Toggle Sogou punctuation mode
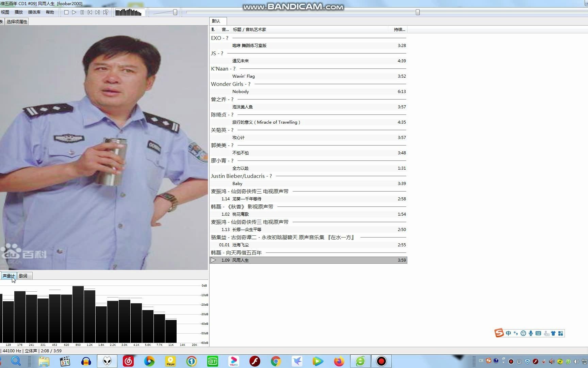This screenshot has height=368, width=588. (516, 333)
